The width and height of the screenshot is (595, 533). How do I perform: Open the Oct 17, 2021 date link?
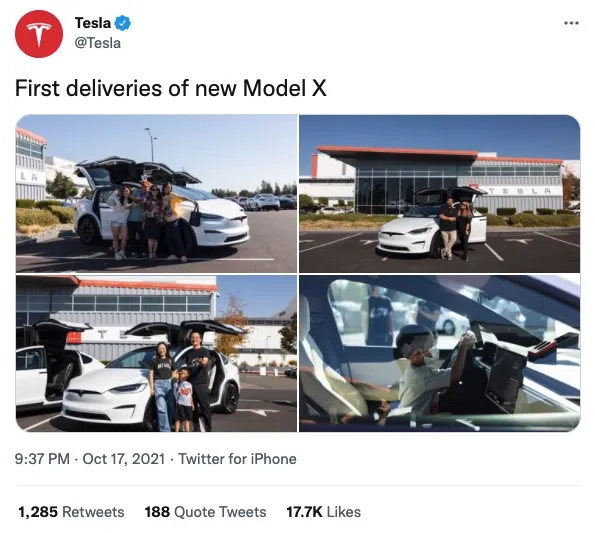point(124,459)
